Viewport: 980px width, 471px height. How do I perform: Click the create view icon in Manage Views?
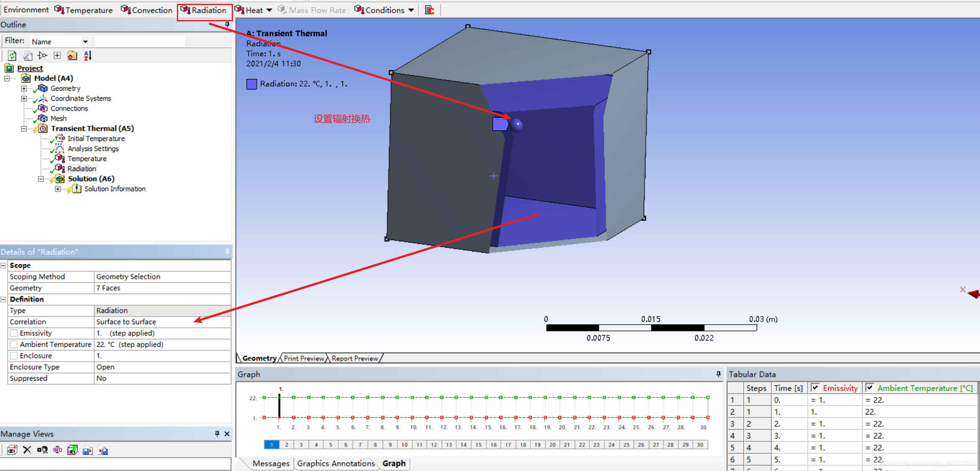tap(12, 450)
